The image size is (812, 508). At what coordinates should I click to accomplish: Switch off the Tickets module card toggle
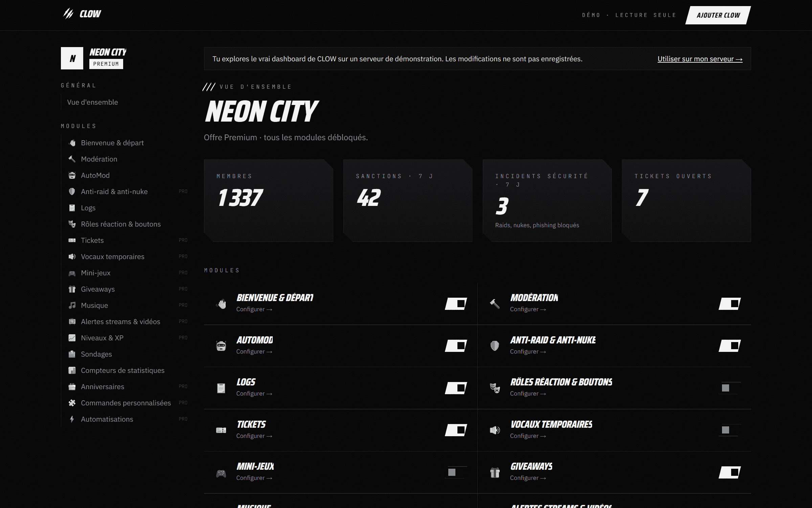click(x=456, y=430)
